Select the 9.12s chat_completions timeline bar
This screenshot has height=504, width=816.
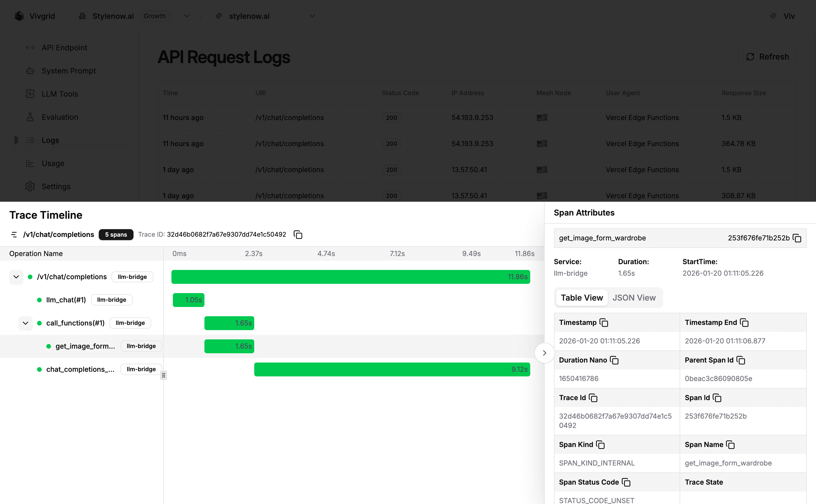click(x=392, y=369)
